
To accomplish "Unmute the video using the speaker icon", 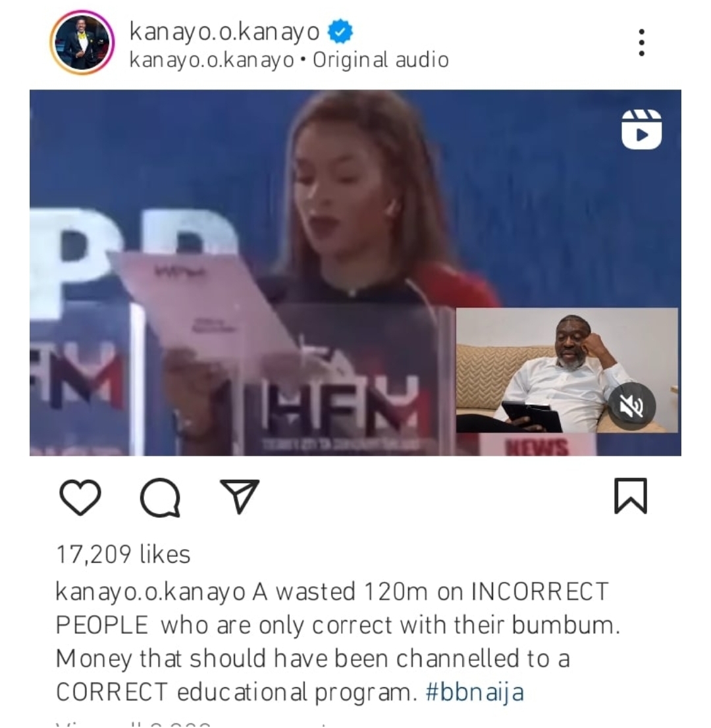I will (631, 406).
